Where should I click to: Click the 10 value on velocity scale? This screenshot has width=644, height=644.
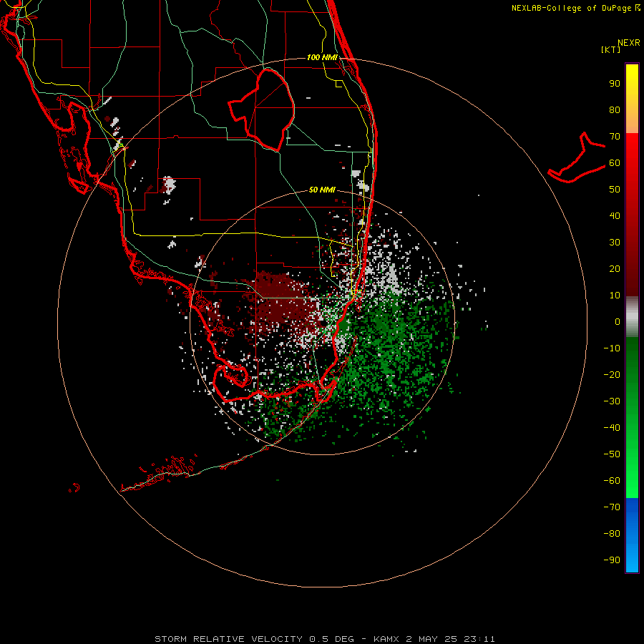click(x=615, y=296)
